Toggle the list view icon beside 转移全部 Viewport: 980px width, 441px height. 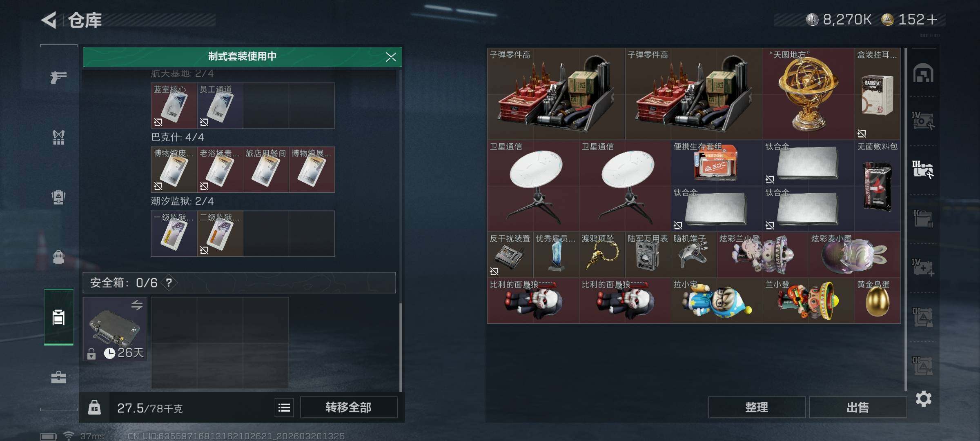tap(284, 408)
